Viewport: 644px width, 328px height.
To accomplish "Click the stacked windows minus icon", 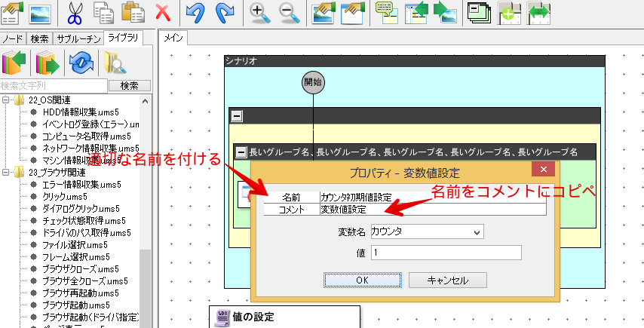I will [x=480, y=14].
